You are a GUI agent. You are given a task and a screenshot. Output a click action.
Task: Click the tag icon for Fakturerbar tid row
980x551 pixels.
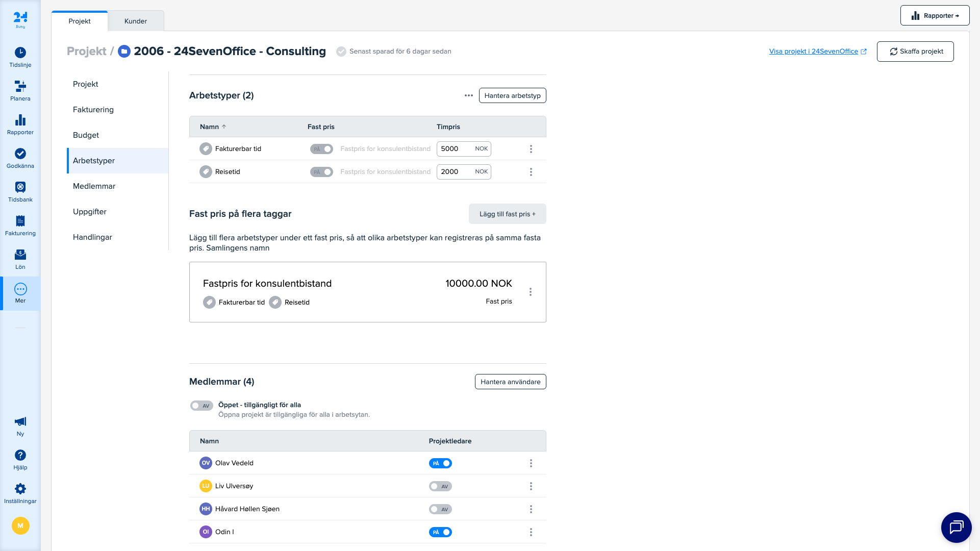point(206,148)
